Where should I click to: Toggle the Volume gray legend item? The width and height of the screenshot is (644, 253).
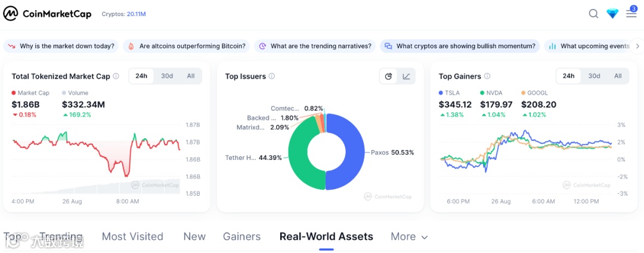pyautogui.click(x=75, y=93)
